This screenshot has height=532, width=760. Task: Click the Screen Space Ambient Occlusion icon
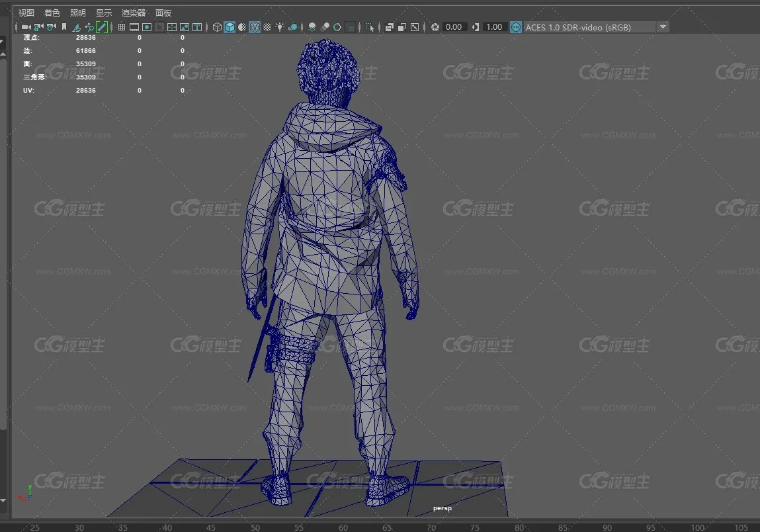pos(312,27)
